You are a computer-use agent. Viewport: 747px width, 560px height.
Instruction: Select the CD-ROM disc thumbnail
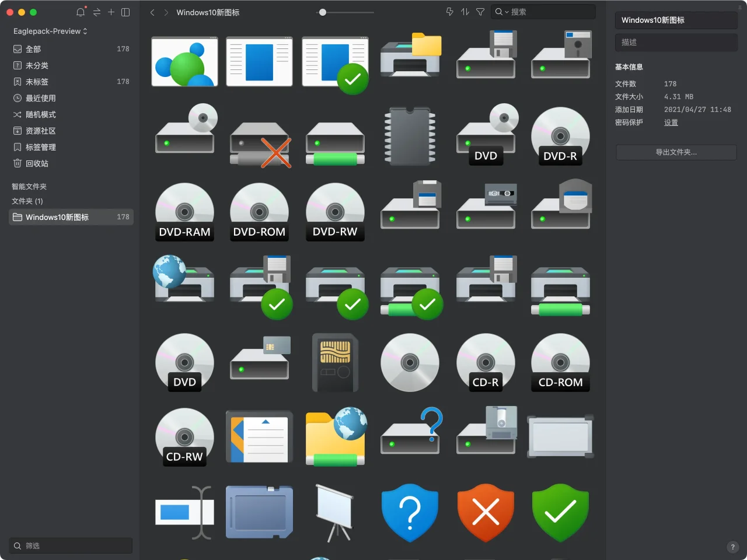click(x=560, y=362)
